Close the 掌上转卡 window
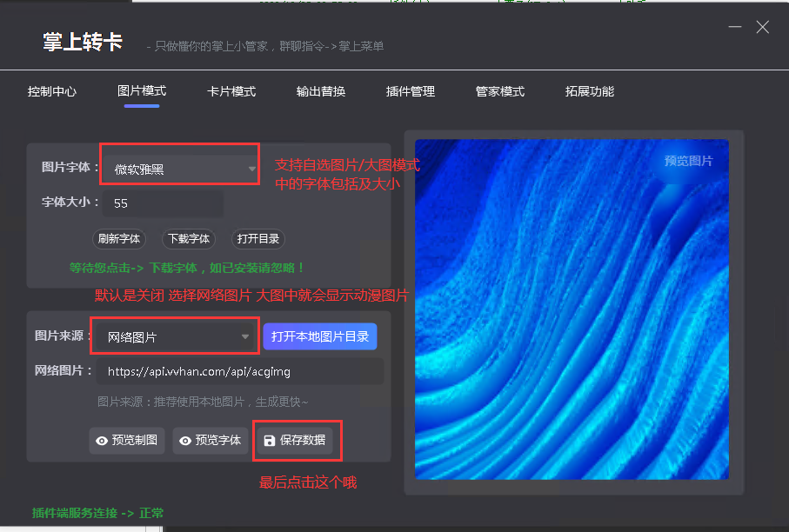 (763, 27)
